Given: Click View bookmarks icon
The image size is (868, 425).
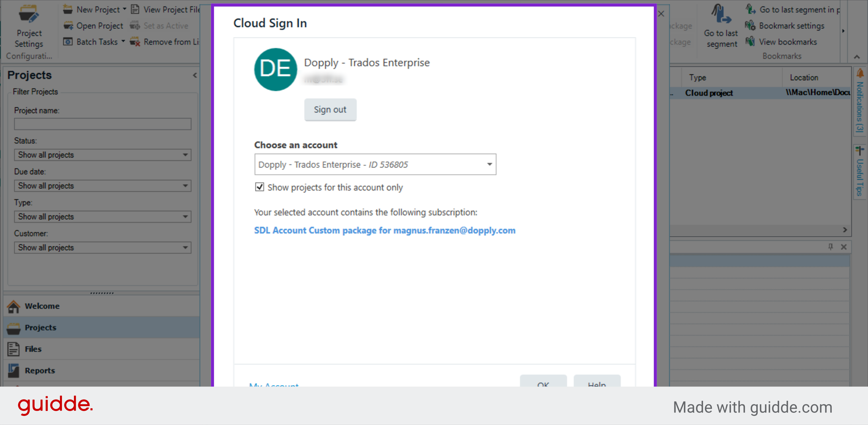Looking at the screenshot, I should pyautogui.click(x=750, y=42).
